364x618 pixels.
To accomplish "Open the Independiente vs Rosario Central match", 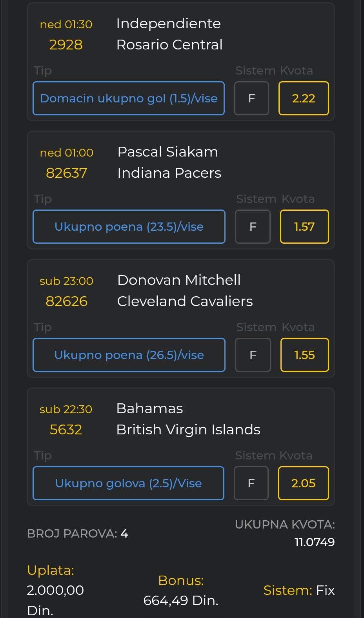I will [x=169, y=34].
